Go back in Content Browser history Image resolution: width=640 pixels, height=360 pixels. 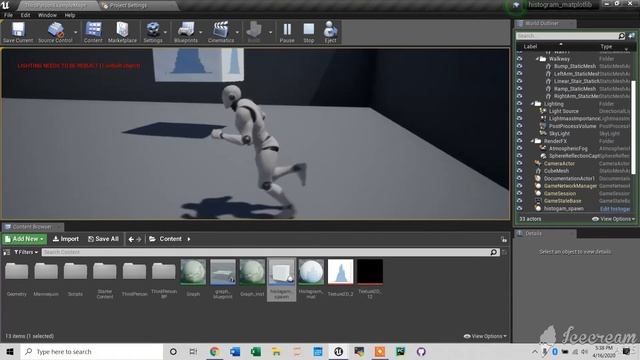131,239
